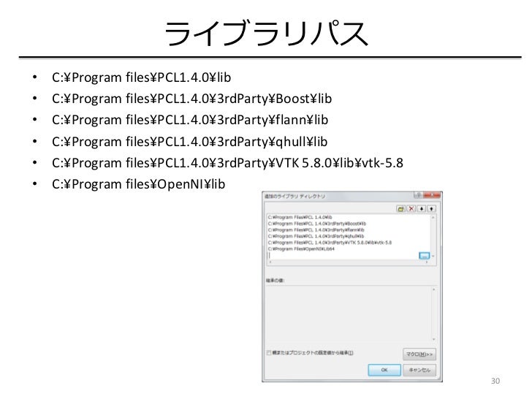The width and height of the screenshot is (532, 399).
Task: Click the new folder line icon
Action: coord(400,209)
